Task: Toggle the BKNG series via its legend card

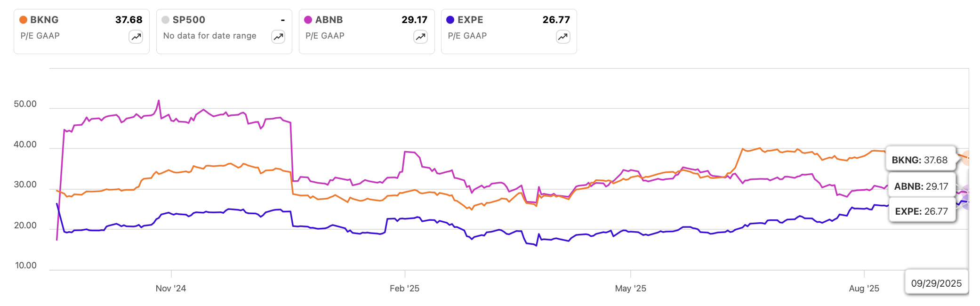Action: 81,31
